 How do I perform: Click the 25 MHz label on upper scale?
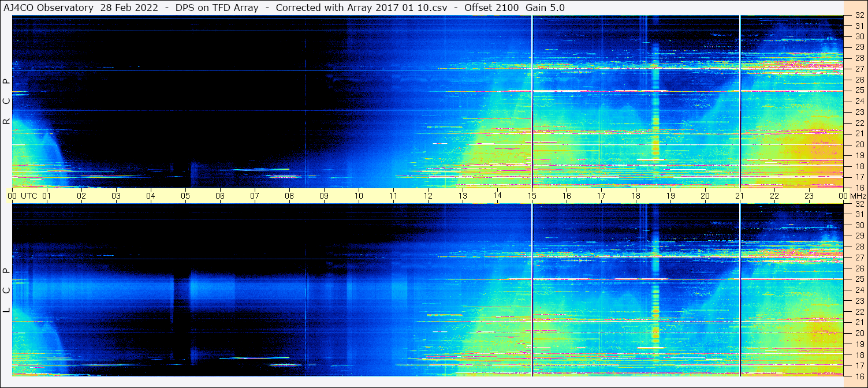click(x=859, y=91)
